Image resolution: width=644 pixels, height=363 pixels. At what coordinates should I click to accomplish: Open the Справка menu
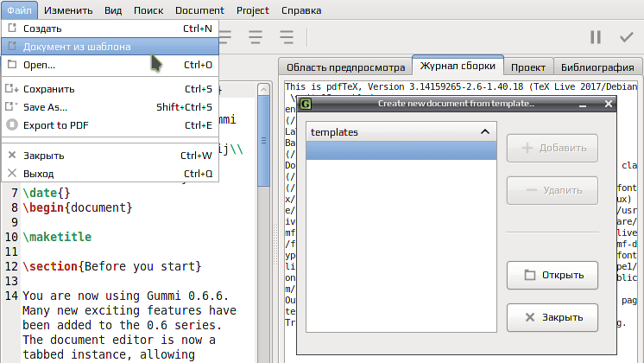tap(301, 10)
